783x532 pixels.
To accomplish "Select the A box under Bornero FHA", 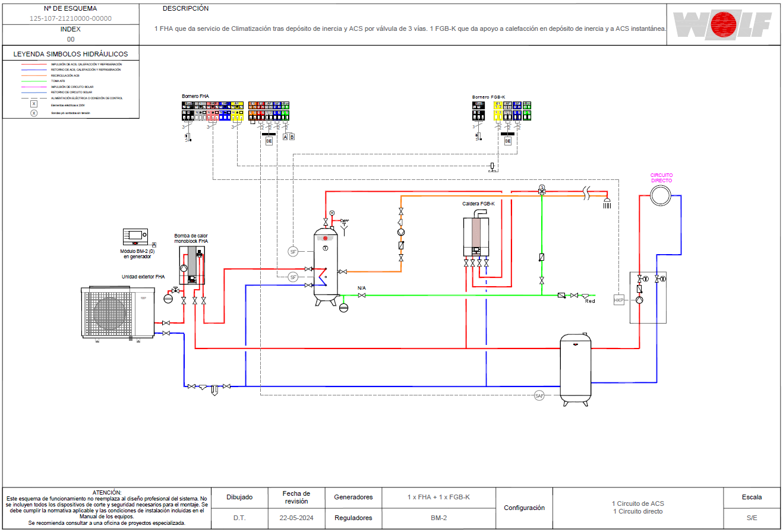I will pyautogui.click(x=285, y=137).
